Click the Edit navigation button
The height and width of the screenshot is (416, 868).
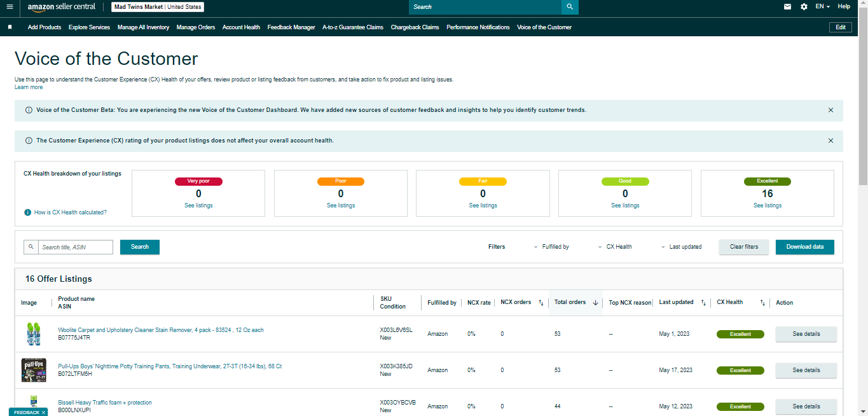point(840,27)
